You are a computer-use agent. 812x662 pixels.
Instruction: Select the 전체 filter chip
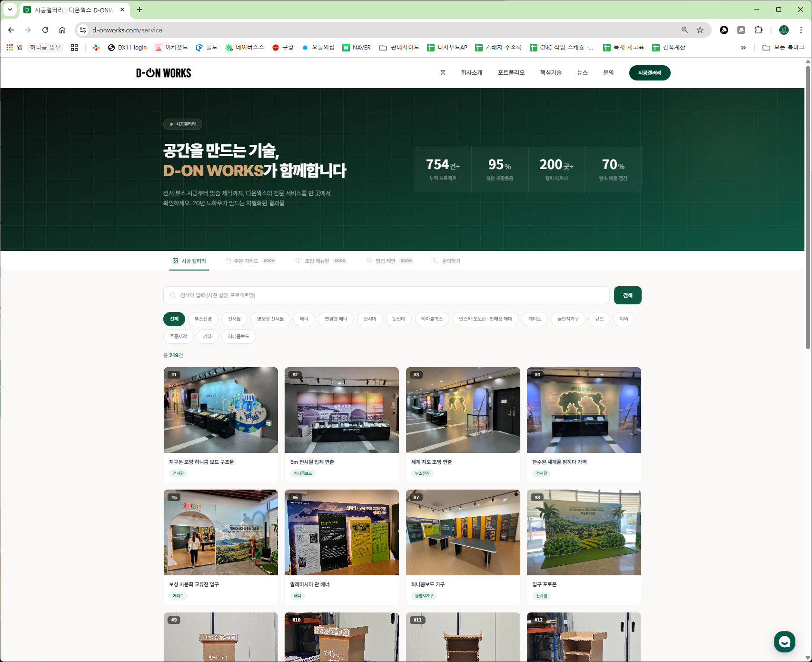pyautogui.click(x=174, y=319)
